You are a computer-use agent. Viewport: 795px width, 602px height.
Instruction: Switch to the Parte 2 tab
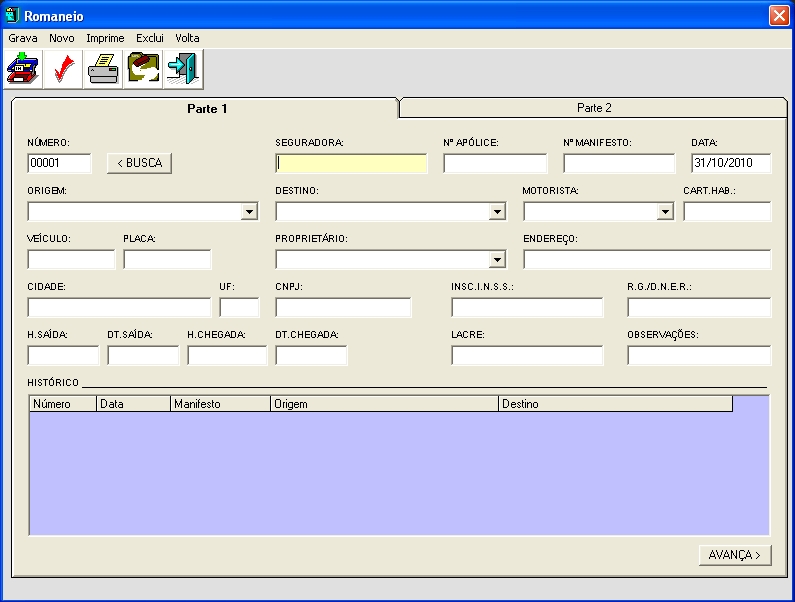tap(594, 108)
